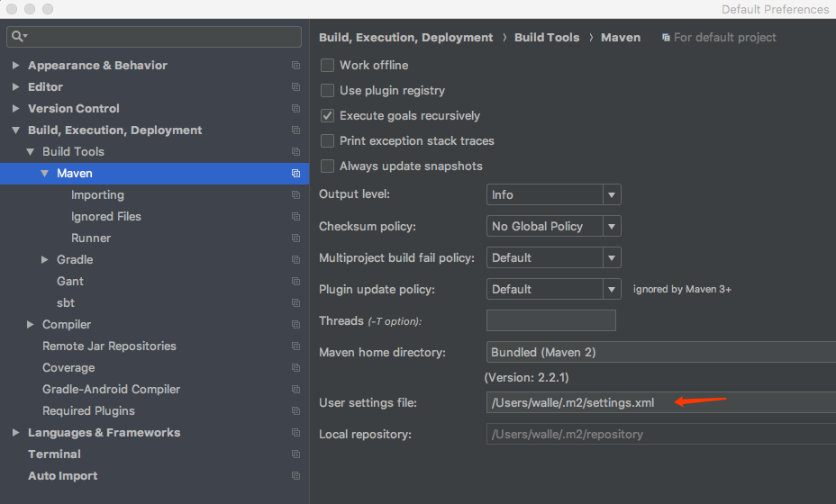Click the search magnifier icon in preferences

tap(18, 37)
